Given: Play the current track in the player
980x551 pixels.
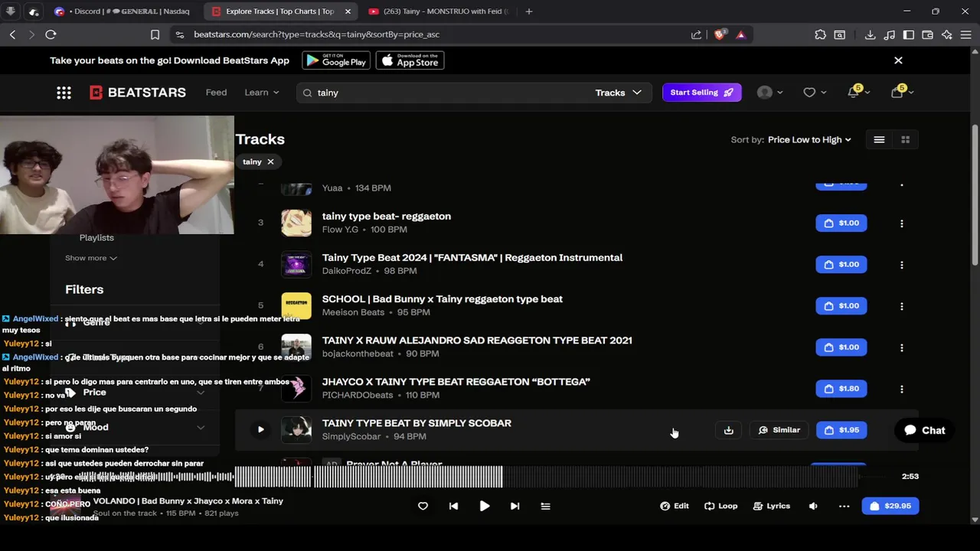Looking at the screenshot, I should tap(485, 506).
